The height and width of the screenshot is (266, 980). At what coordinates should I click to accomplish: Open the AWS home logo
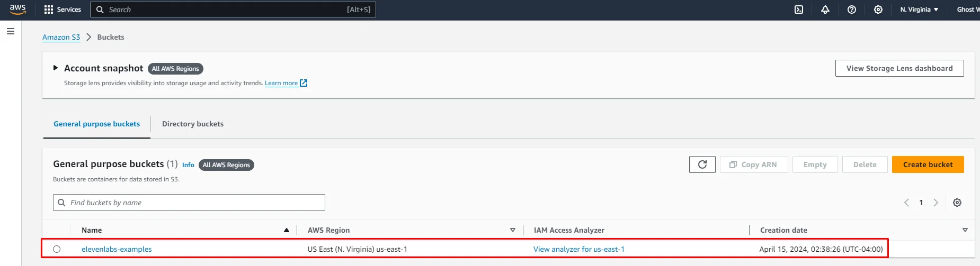tap(17, 9)
